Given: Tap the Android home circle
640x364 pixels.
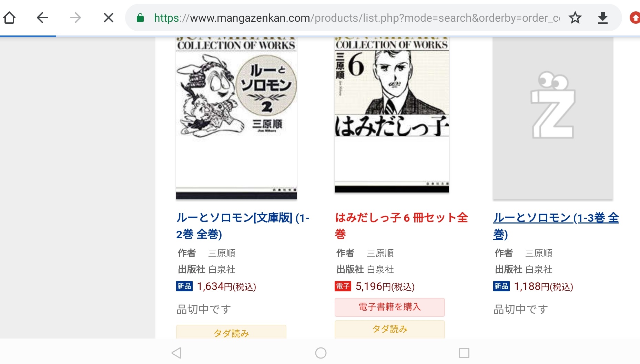Looking at the screenshot, I should tap(321, 353).
